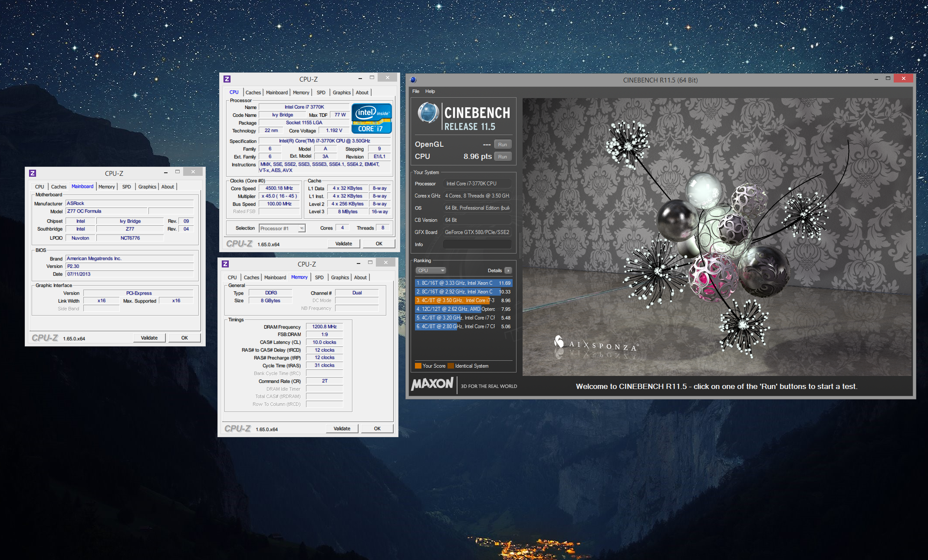The image size is (928, 560).
Task: Click OK in the CPU-Z Memory window
Action: tap(377, 428)
